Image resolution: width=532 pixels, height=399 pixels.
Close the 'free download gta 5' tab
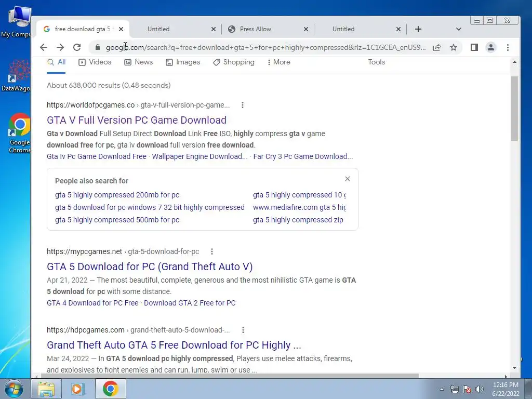[x=121, y=29]
